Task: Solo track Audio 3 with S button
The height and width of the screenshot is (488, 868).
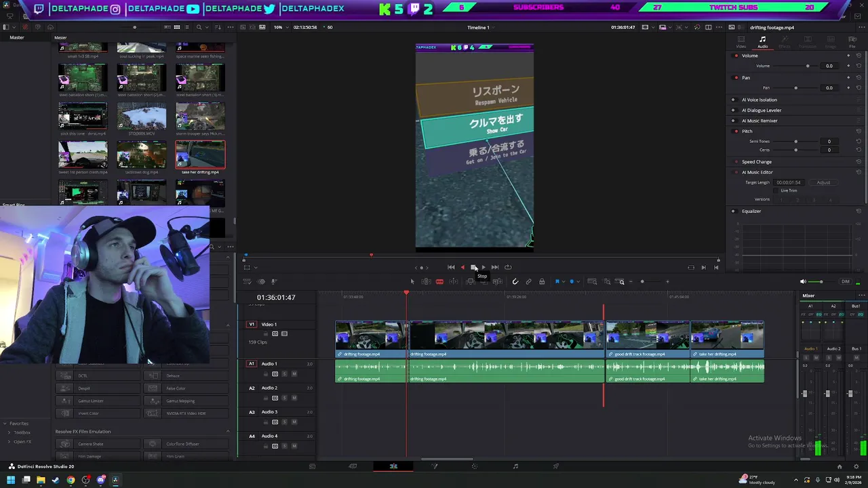Action: 285,422
